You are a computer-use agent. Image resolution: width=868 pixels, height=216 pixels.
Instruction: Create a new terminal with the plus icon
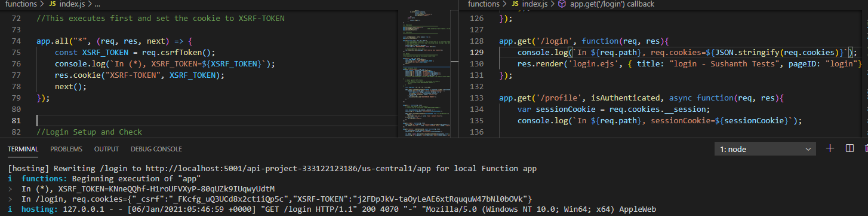(830, 148)
